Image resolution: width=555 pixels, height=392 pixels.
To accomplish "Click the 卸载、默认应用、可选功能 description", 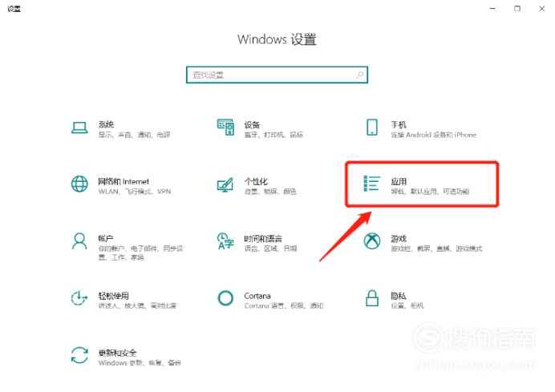I will coord(430,192).
